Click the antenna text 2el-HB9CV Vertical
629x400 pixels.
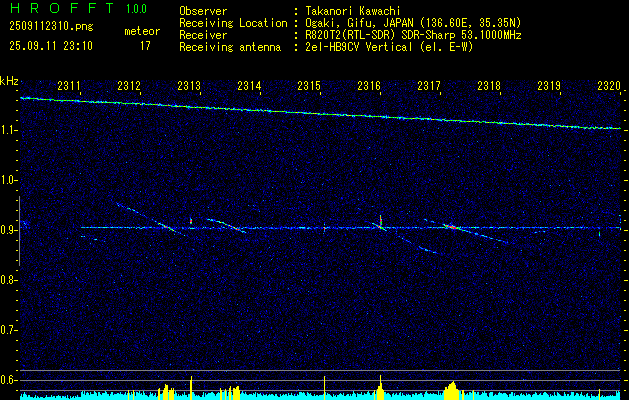[359, 47]
